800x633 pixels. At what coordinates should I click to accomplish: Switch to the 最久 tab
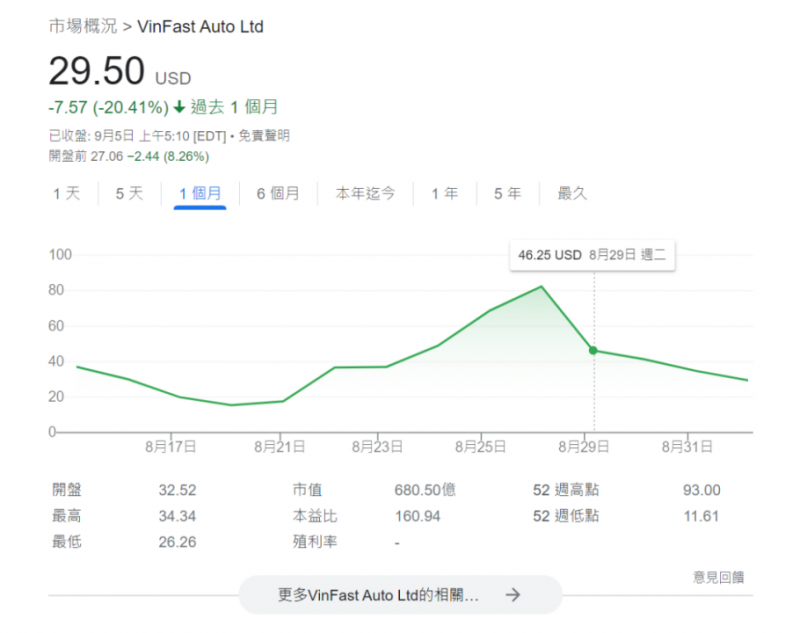(x=572, y=194)
